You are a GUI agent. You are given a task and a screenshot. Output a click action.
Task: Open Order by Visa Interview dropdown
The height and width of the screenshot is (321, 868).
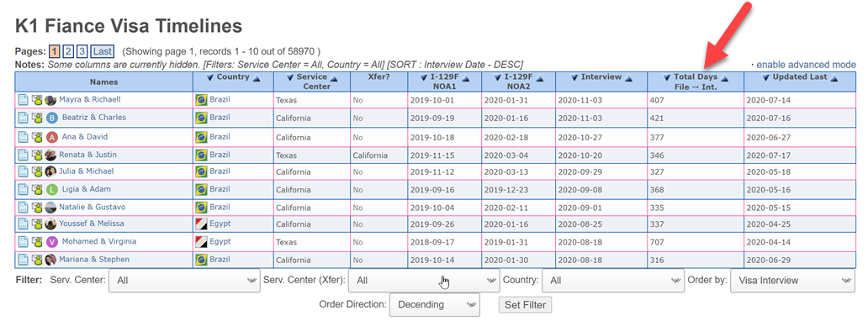[x=792, y=281]
